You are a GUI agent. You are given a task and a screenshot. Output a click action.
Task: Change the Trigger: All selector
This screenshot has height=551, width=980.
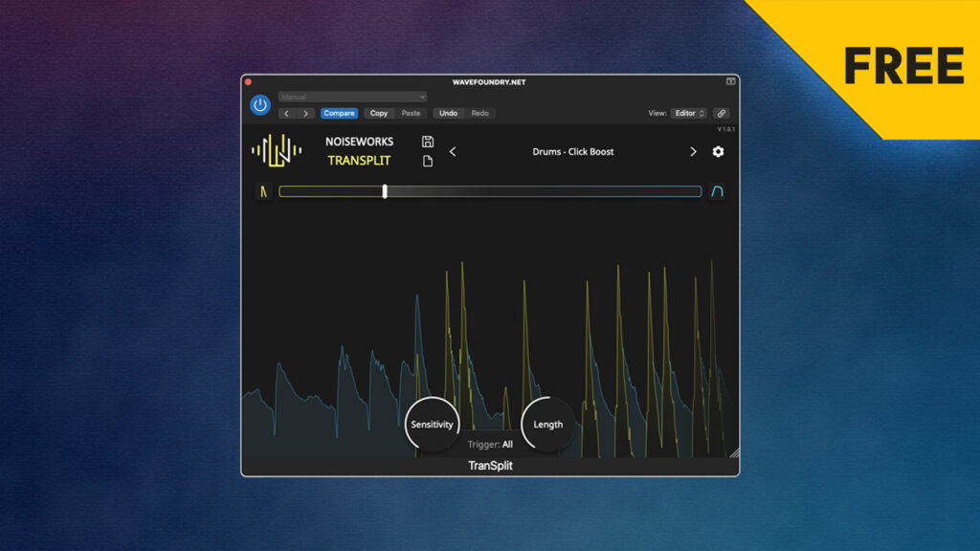coord(490,444)
